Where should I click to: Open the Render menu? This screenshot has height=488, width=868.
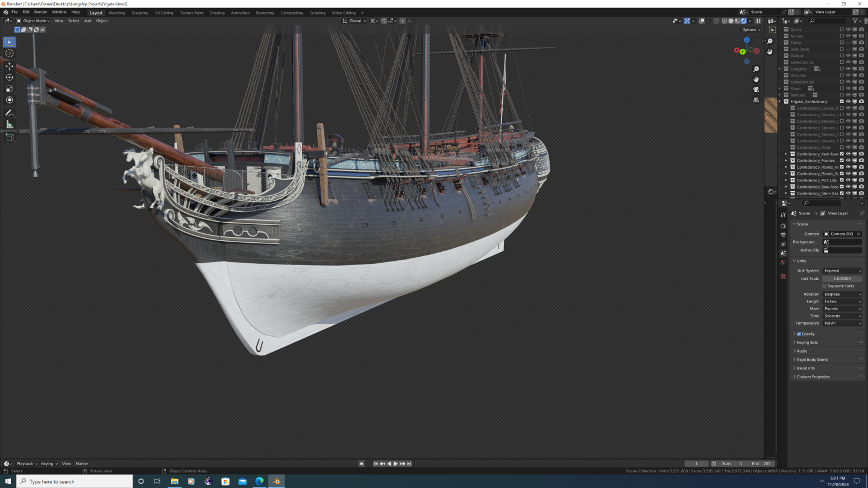tap(40, 12)
